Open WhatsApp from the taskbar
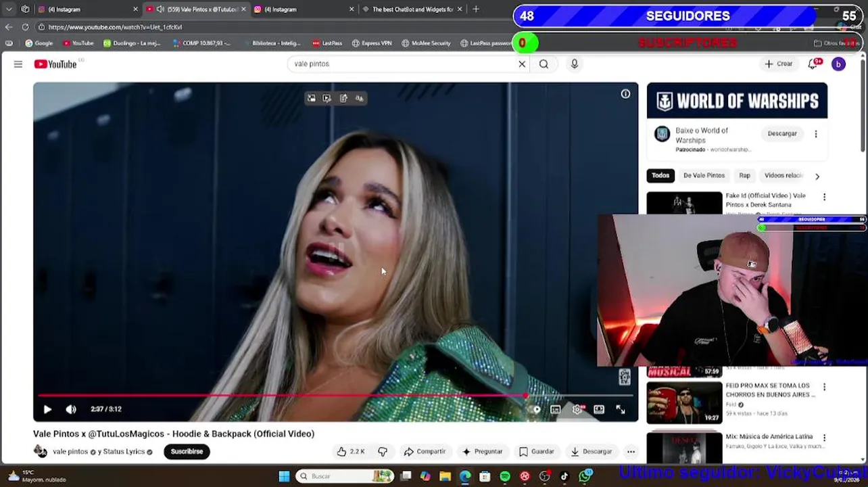This screenshot has width=868, height=487. 585,477
